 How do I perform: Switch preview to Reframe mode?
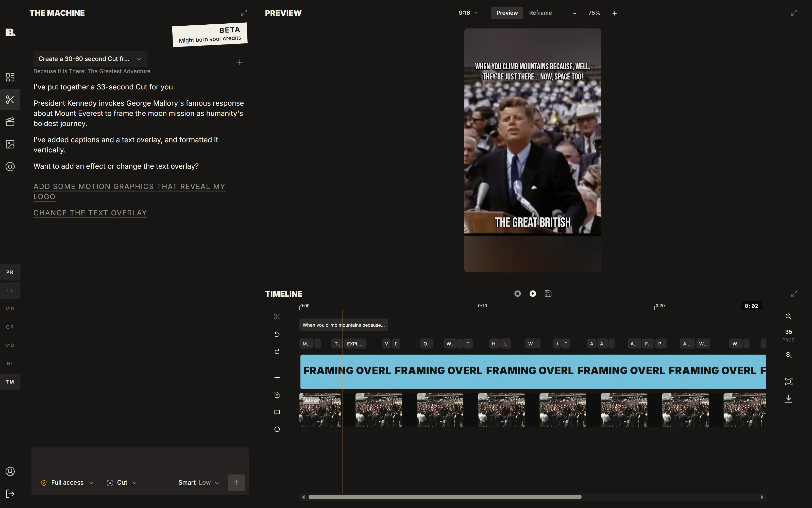point(540,13)
